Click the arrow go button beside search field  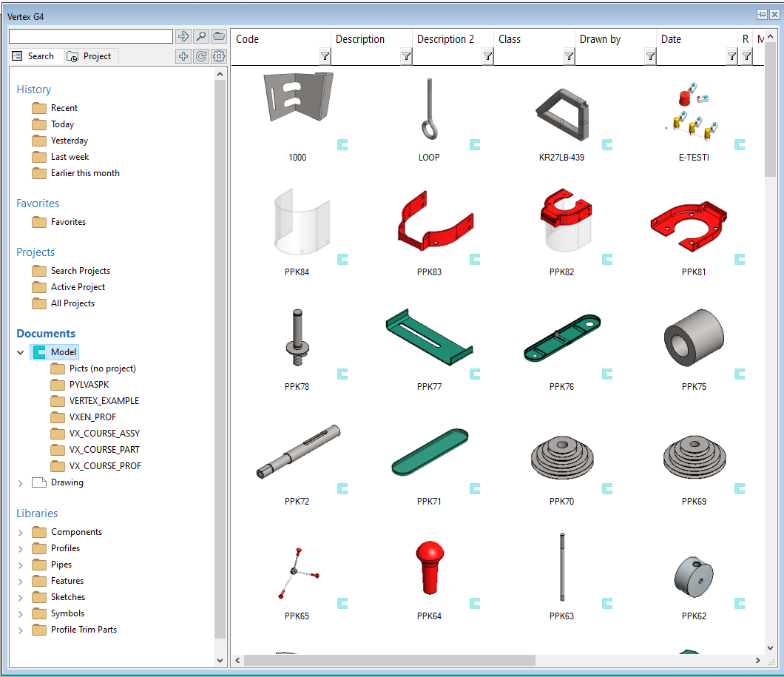pos(183,36)
